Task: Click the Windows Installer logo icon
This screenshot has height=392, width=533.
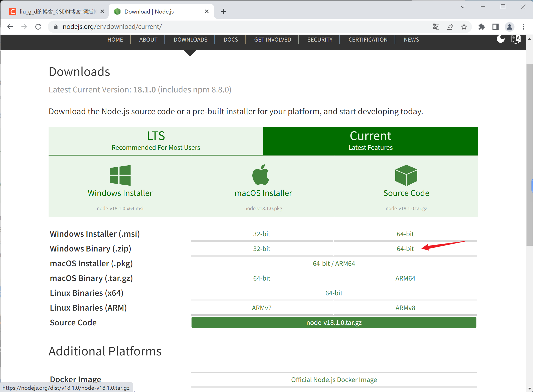Action: point(120,175)
